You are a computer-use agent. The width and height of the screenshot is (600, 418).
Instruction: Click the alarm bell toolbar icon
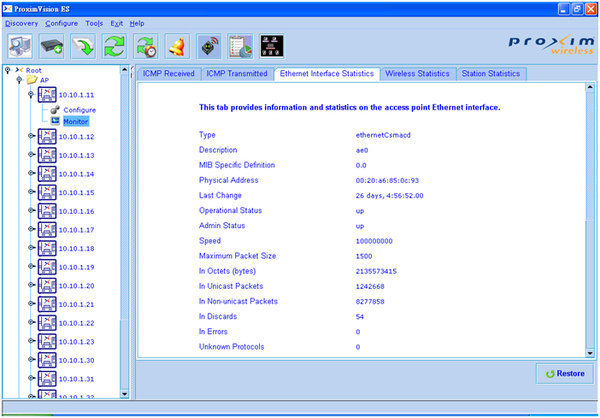[177, 46]
